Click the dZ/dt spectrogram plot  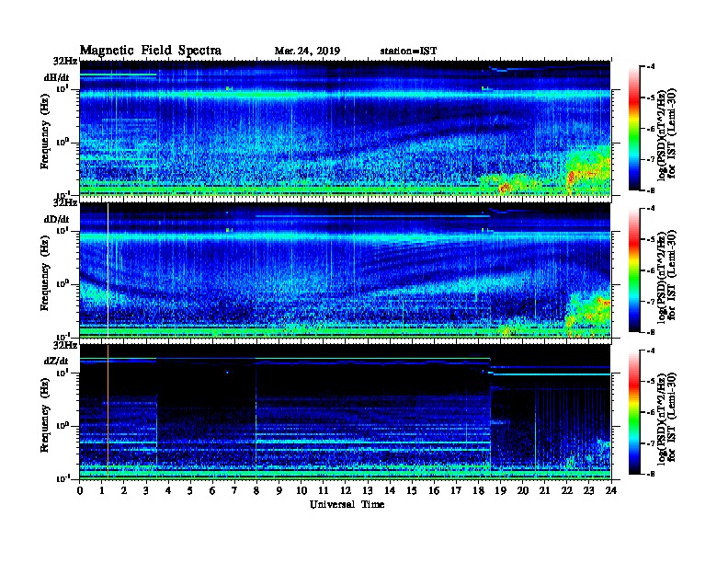pyautogui.click(x=346, y=412)
